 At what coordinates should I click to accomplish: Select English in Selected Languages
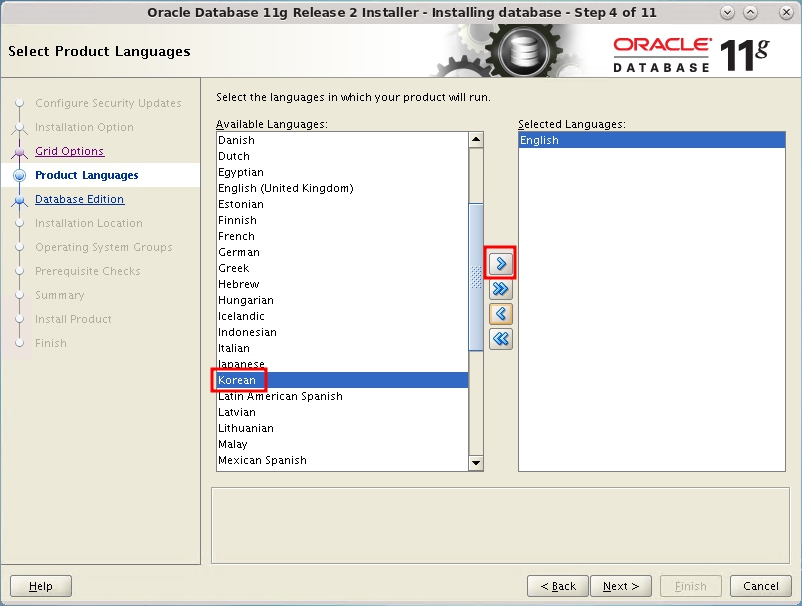(652, 140)
